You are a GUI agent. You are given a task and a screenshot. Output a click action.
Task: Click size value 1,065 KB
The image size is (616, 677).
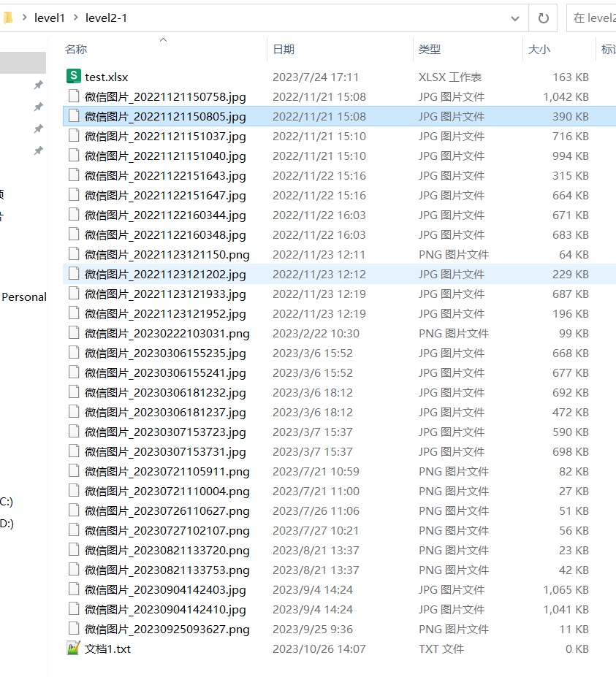pyautogui.click(x=566, y=590)
